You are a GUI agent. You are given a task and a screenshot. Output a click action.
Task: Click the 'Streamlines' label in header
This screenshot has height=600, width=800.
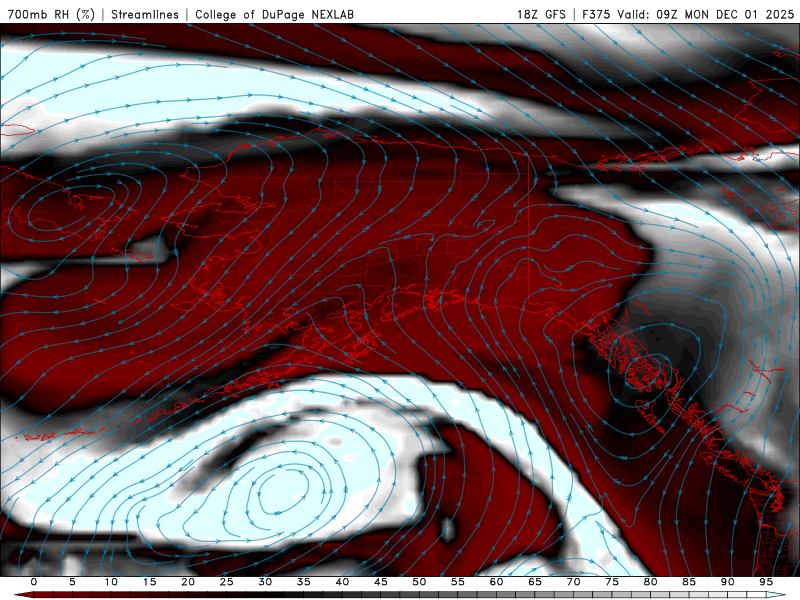coord(145,14)
